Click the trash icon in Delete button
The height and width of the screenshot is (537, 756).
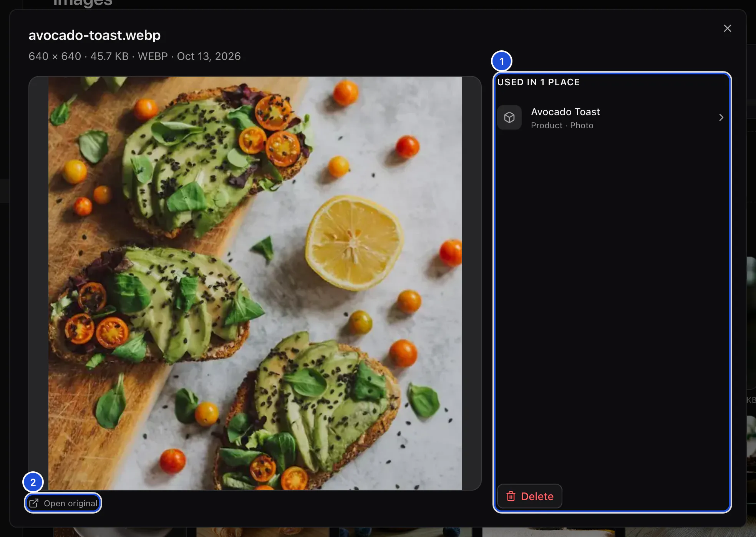click(511, 496)
